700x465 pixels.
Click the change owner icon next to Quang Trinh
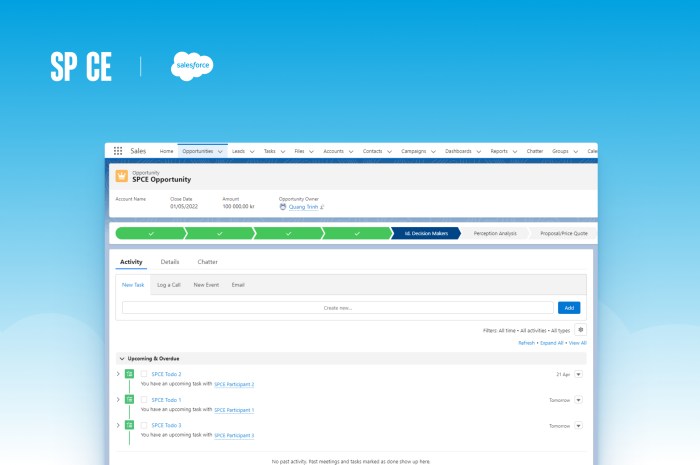click(x=322, y=207)
